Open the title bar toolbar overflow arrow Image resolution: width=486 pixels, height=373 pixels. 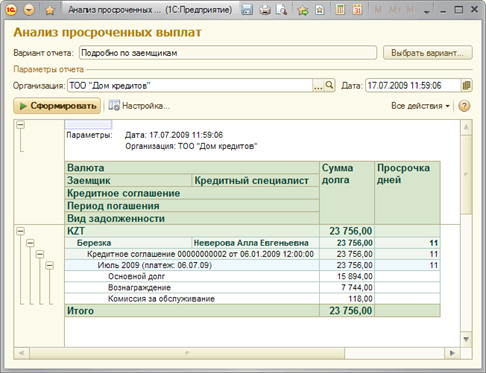pos(426,12)
